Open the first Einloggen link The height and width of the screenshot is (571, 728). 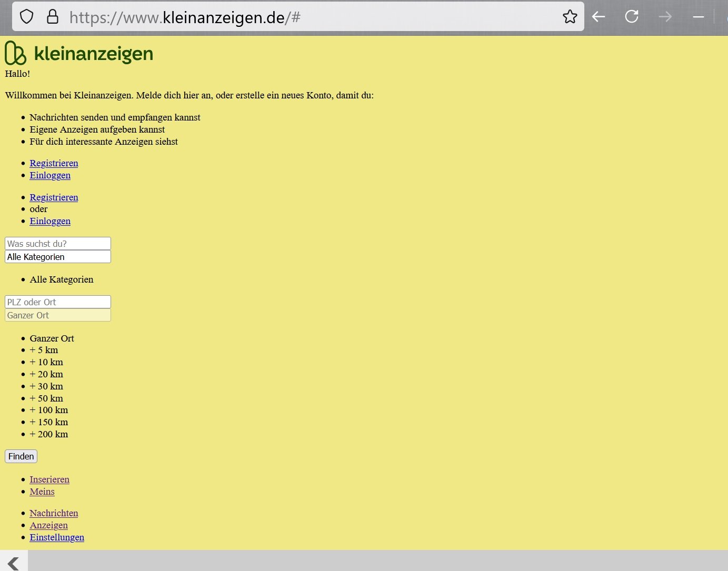tap(50, 175)
